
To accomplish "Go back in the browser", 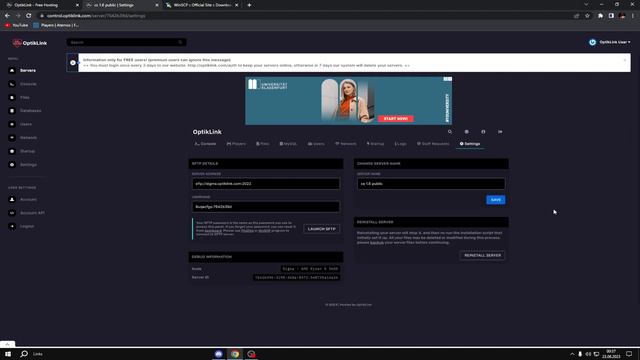I will click(7, 16).
